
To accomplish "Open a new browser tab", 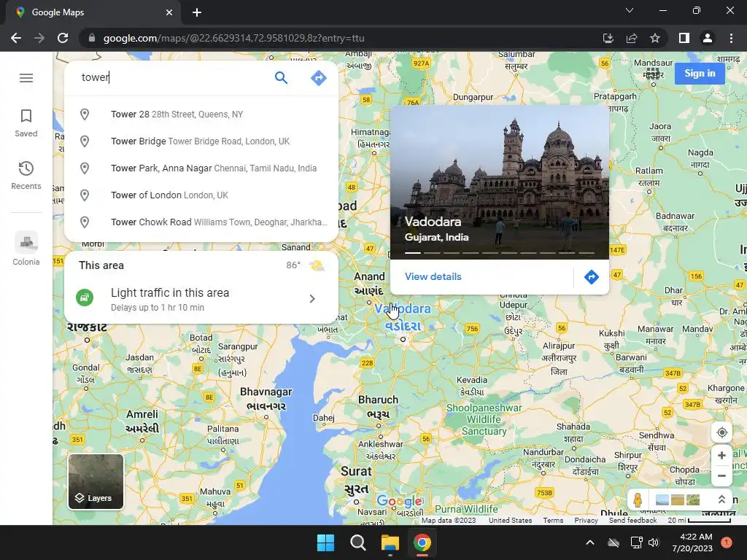I will pyautogui.click(x=197, y=12).
